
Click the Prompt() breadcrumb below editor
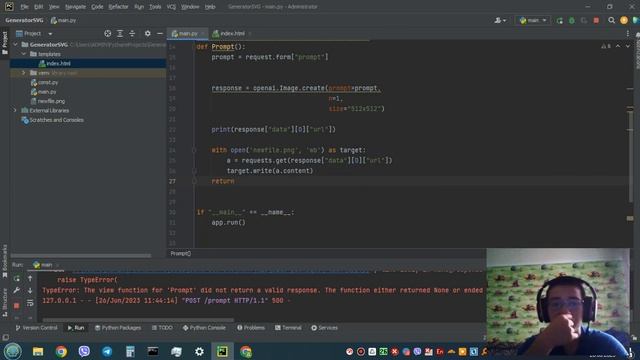point(180,253)
